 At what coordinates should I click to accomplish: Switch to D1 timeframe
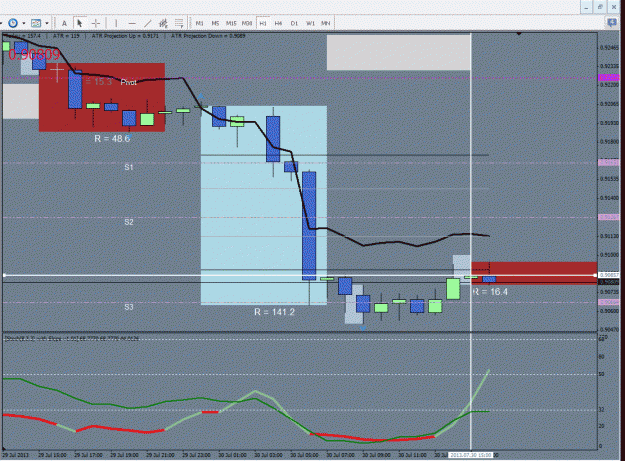coord(294,24)
